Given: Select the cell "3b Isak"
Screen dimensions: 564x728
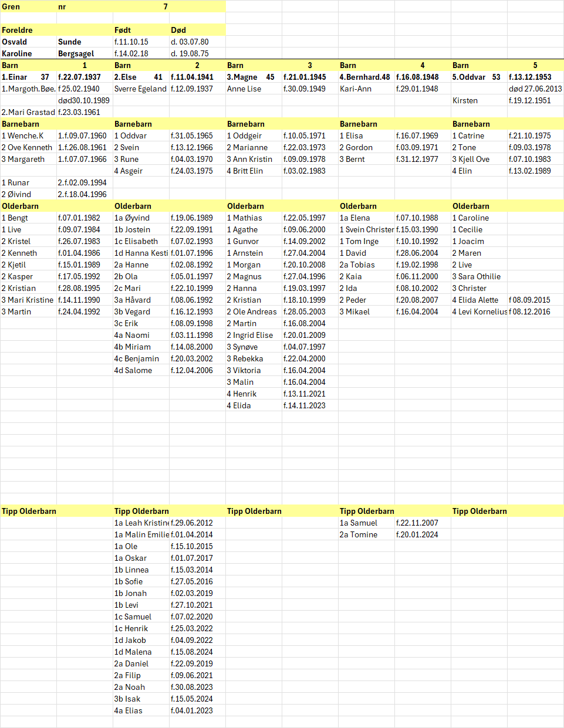Looking at the screenshot, I should click(x=141, y=699).
